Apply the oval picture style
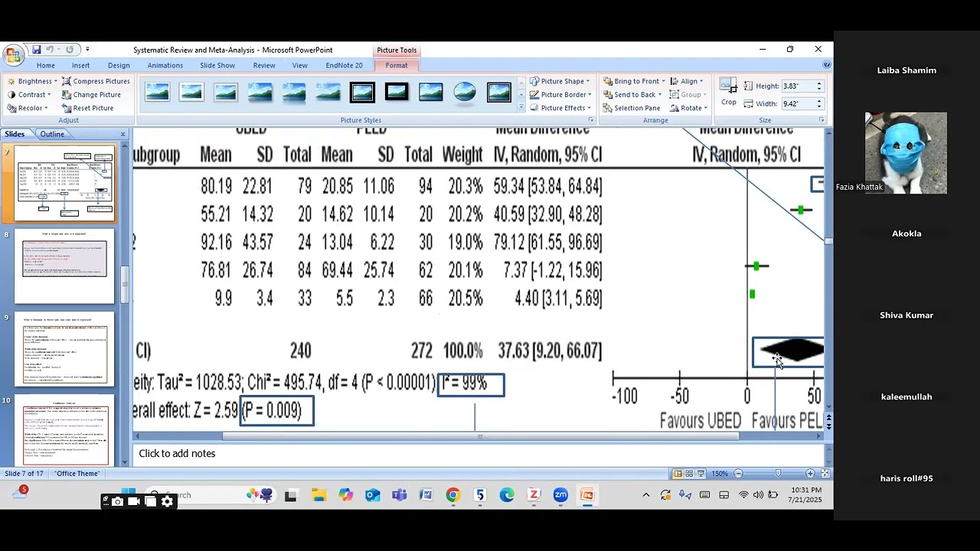 point(465,93)
